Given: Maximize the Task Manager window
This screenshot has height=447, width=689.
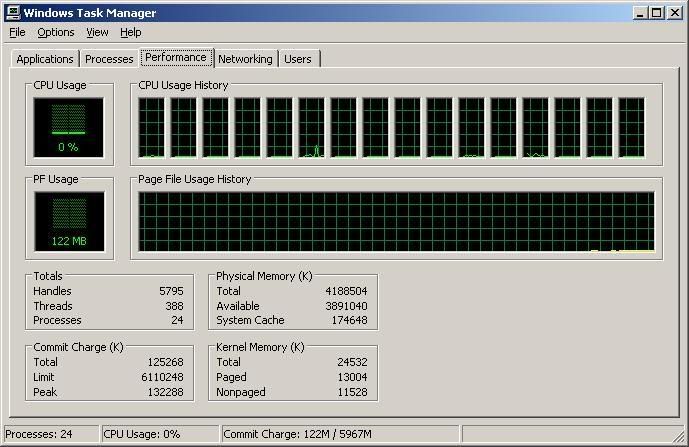Looking at the screenshot, I should point(656,13).
